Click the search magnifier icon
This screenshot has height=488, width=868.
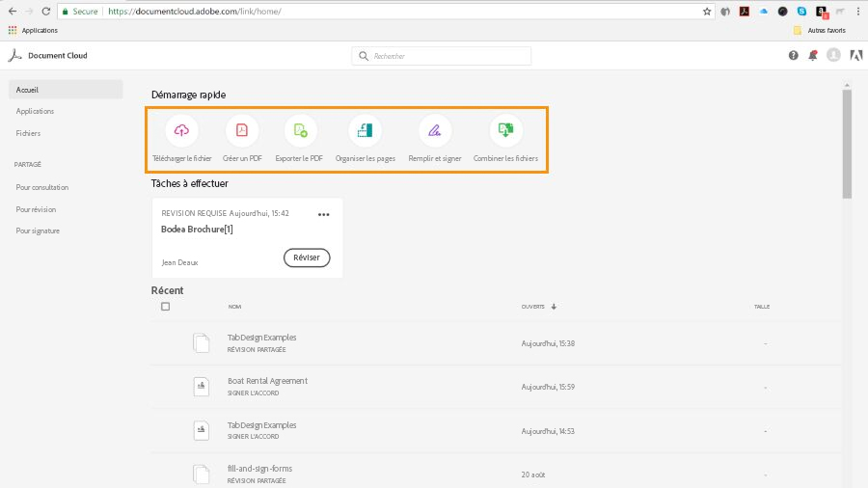click(x=364, y=56)
